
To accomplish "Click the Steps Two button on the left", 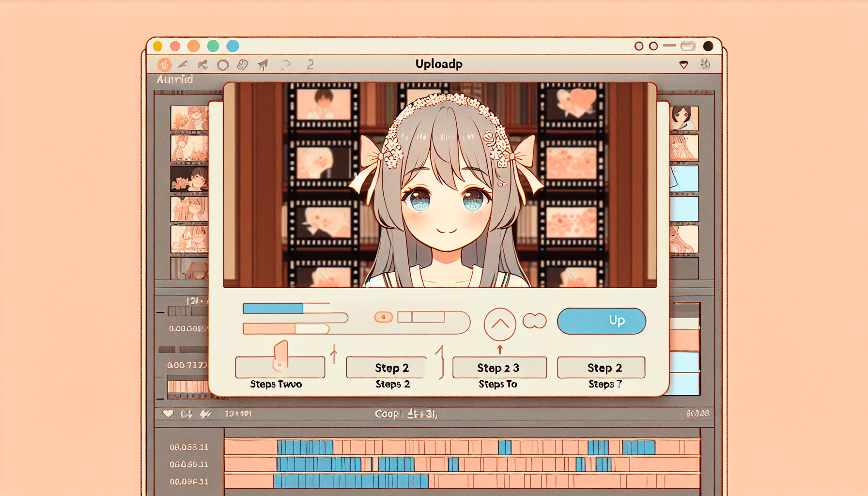I will click(280, 367).
